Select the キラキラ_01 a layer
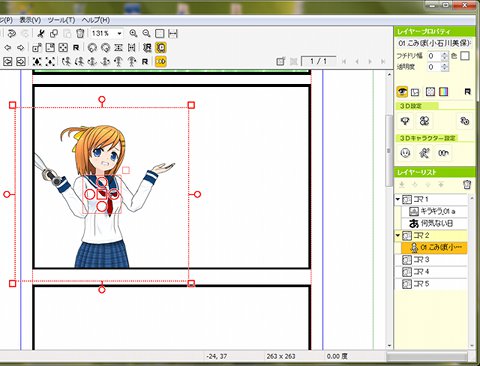Screen dimensions: 480x366 434,211
